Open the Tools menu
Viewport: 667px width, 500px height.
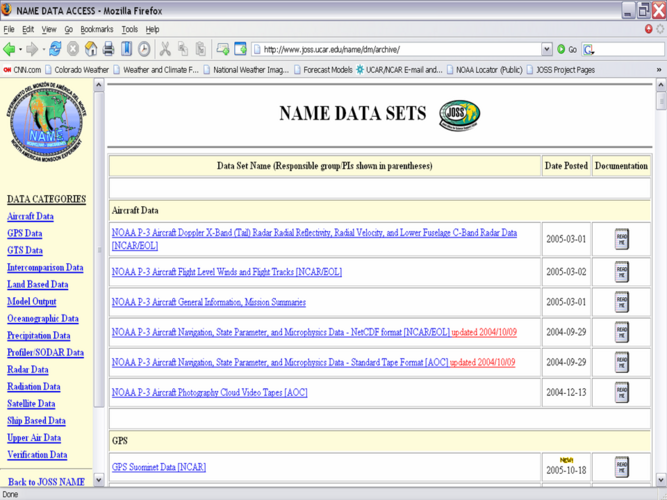pos(129,30)
